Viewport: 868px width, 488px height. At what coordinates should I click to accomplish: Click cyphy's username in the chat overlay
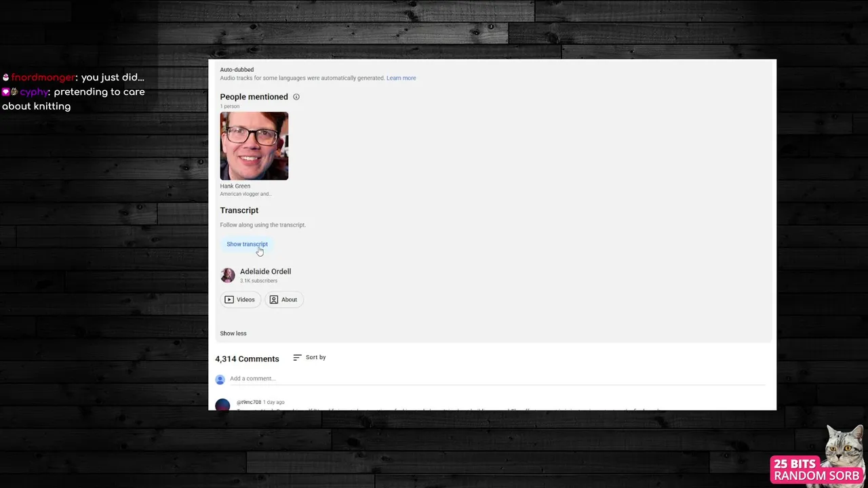click(x=34, y=92)
